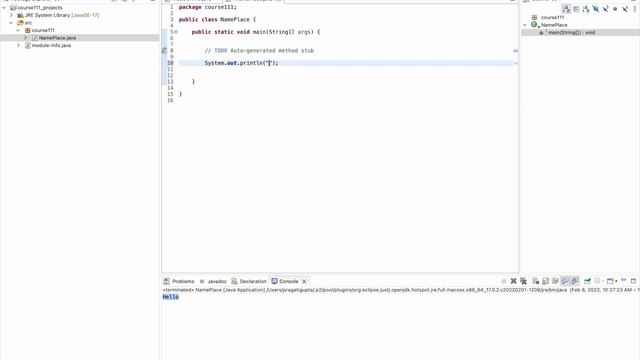Viewport: 640px width, 360px height.
Task: Toggle Hide Non-Public Members in Outline
Action: click(x=615, y=9)
